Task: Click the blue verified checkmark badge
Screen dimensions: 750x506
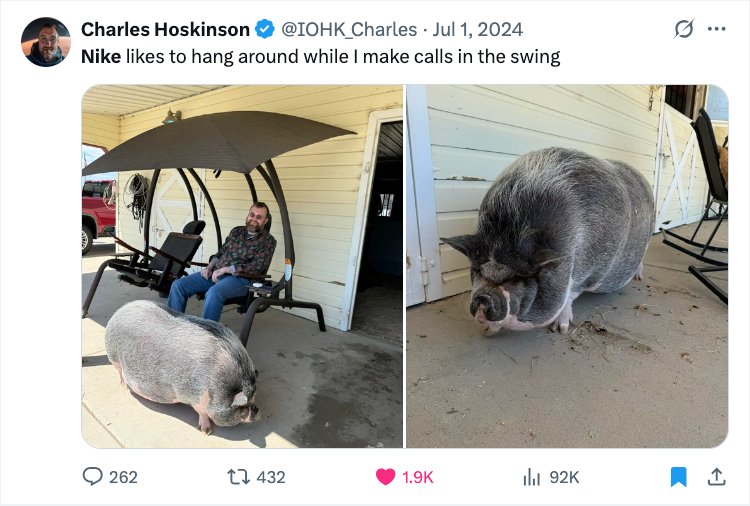Action: pos(265,29)
